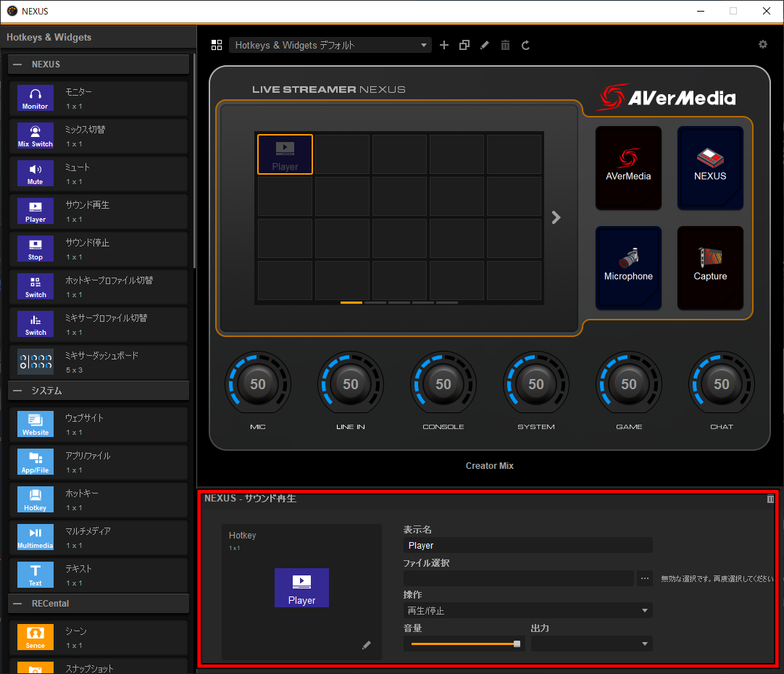Select the Sence scene widget icon
This screenshot has height=674, width=784.
[x=35, y=637]
